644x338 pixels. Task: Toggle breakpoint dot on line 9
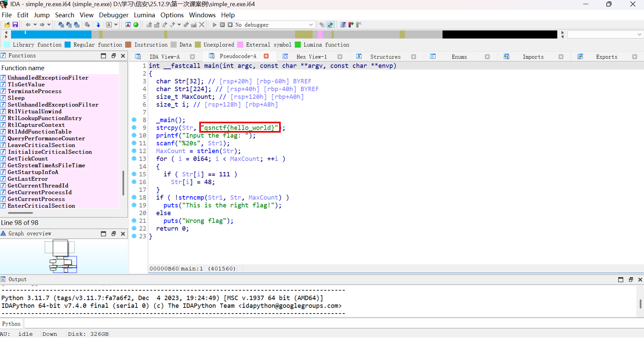click(x=134, y=128)
